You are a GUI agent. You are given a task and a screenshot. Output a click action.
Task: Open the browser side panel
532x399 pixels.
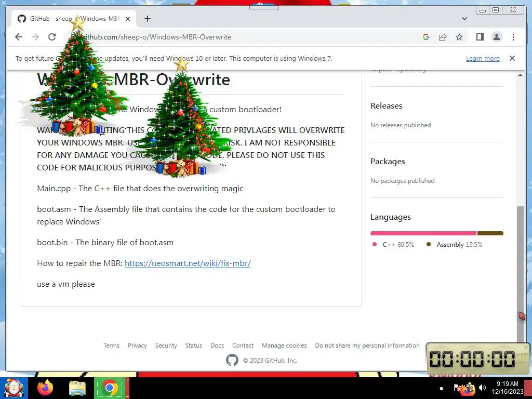480,37
